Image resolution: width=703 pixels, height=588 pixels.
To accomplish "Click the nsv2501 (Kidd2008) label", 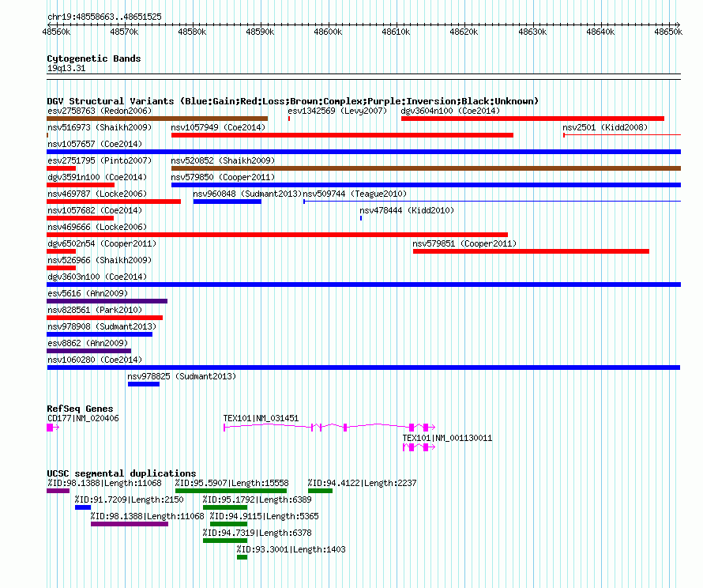I will pyautogui.click(x=605, y=127).
